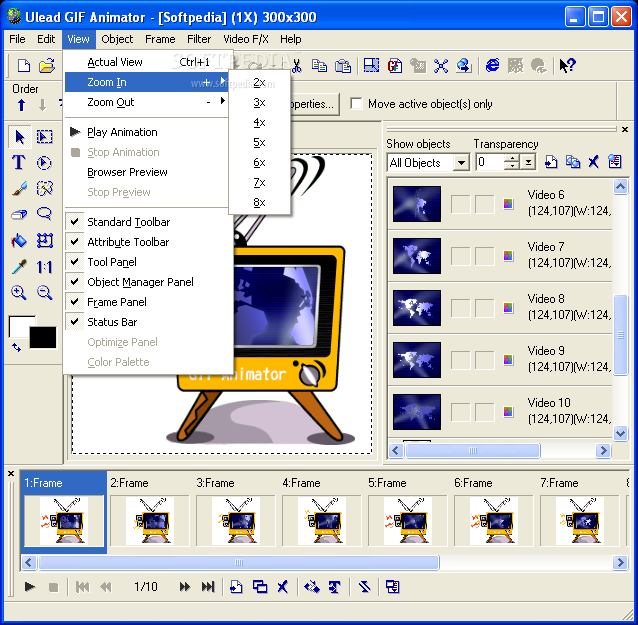Click the Cut scissors toolbar icon
Viewport: 638px width, 625px height.
(297, 66)
